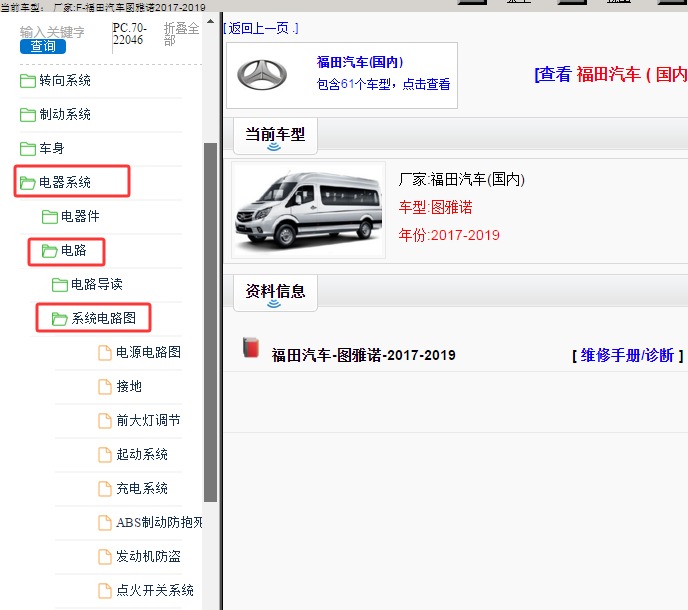The image size is (688, 610).
Task: Collapse the 电器系统 open folder icon
Action: pyautogui.click(x=28, y=183)
